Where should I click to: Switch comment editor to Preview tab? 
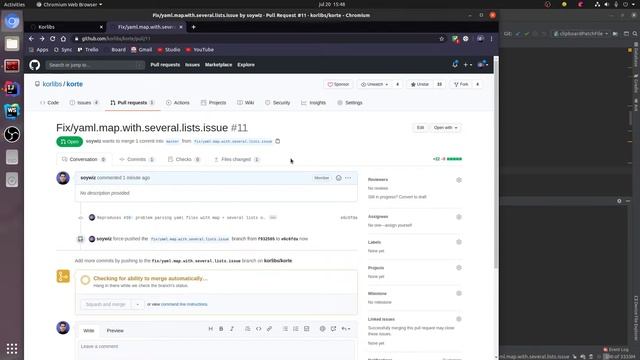(x=115, y=331)
